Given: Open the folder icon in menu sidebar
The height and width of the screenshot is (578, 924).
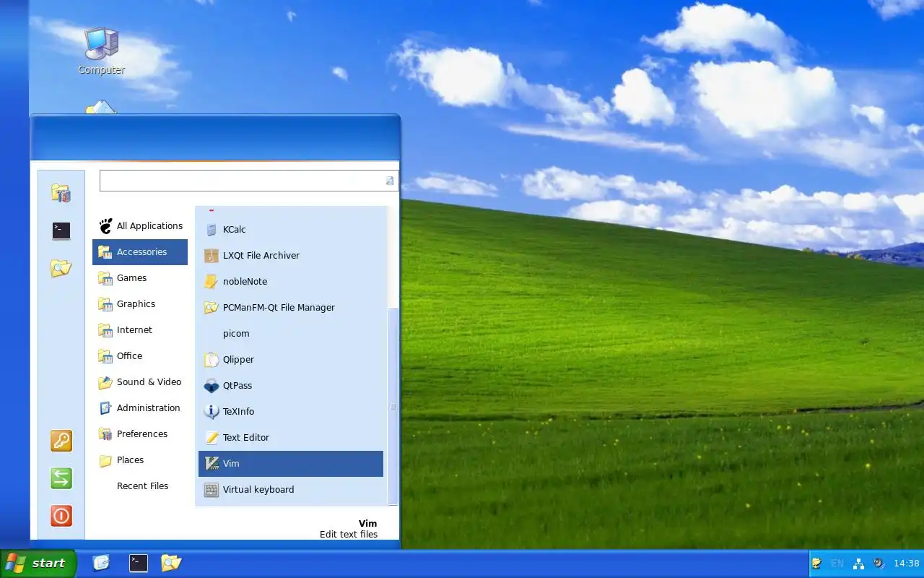Looking at the screenshot, I should [x=61, y=268].
